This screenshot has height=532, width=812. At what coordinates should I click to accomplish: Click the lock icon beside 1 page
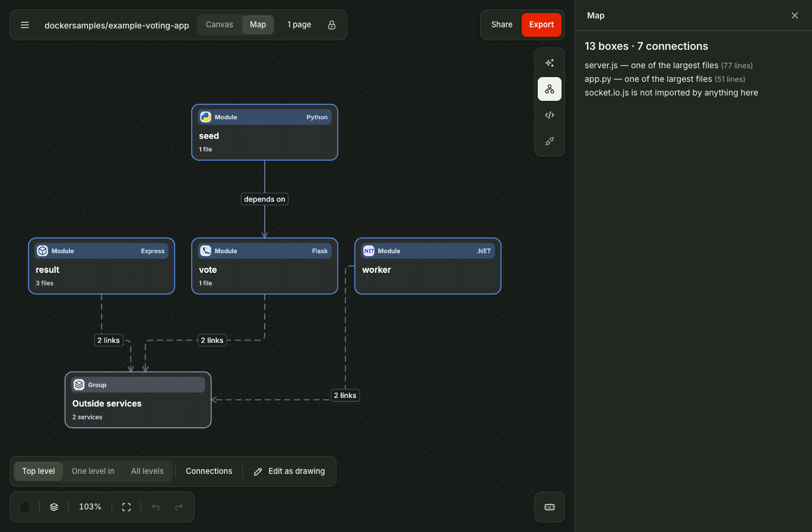click(x=332, y=25)
